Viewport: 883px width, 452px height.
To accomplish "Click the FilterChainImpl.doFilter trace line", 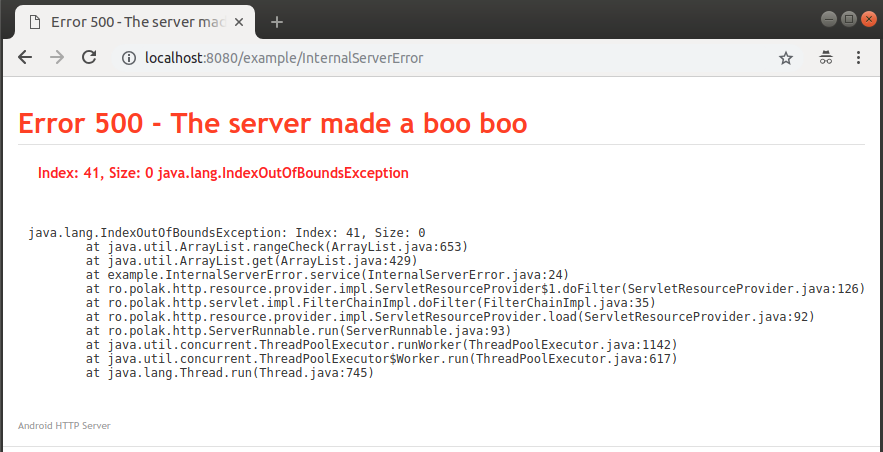I will (371, 303).
